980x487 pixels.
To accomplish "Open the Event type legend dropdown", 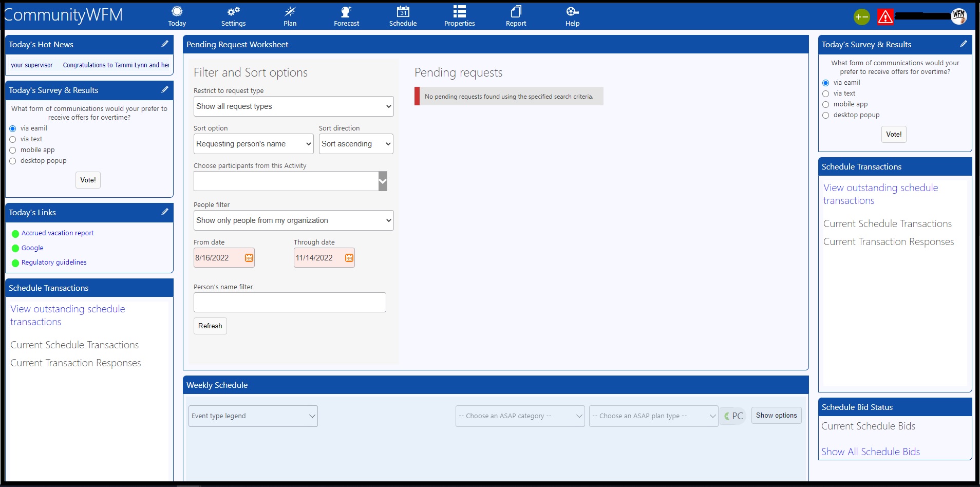I will pyautogui.click(x=253, y=416).
